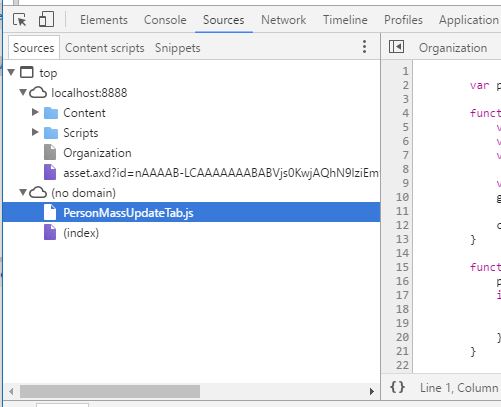This screenshot has height=407, width=501.
Task: Collapse the (no domain) node arrow
Action: (x=23, y=192)
